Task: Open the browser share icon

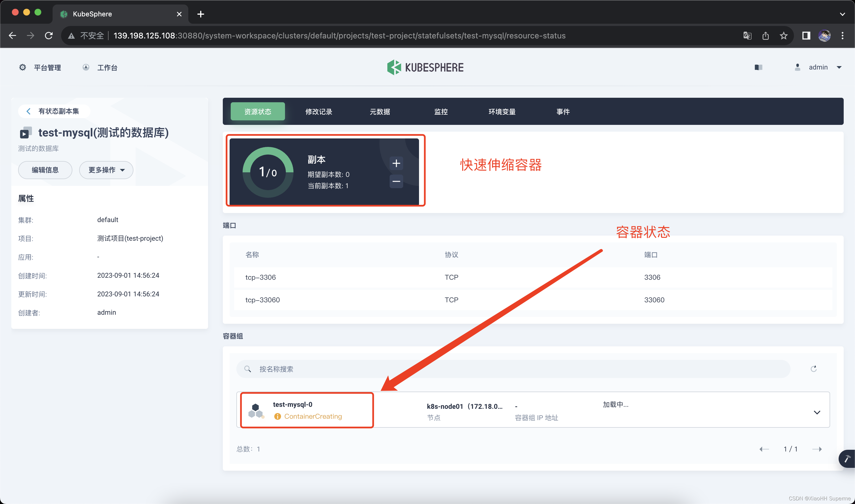Action: 765,36
